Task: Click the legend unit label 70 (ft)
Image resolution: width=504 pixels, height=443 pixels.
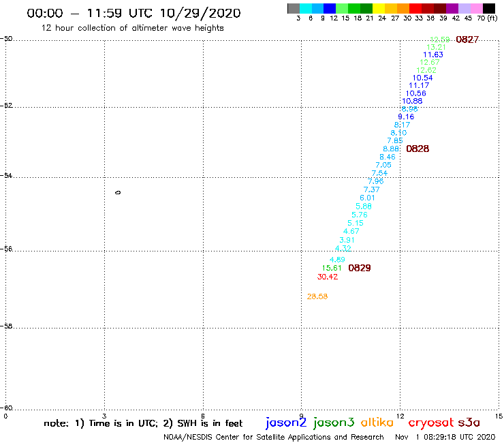Action: pos(487,18)
